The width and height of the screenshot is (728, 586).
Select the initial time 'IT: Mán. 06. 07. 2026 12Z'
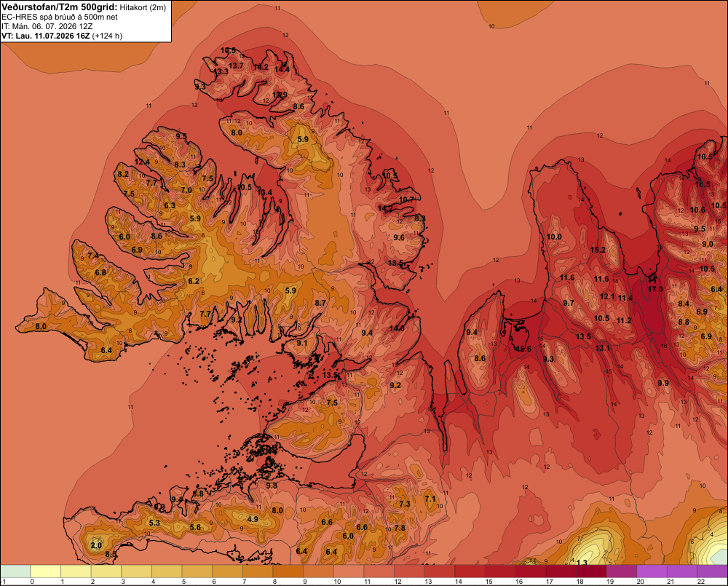47,26
